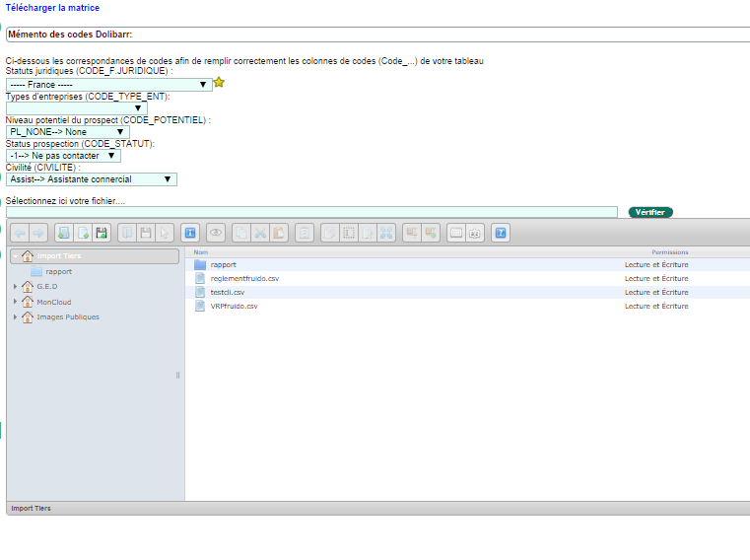Click the Mémento des codes Dolibarr heading
Screen dimensions: 750x560
(x=70, y=35)
